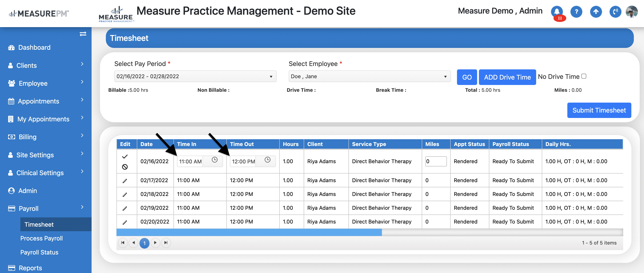644x273 pixels.
Task: Click the Submit Timesheet button
Action: (599, 110)
